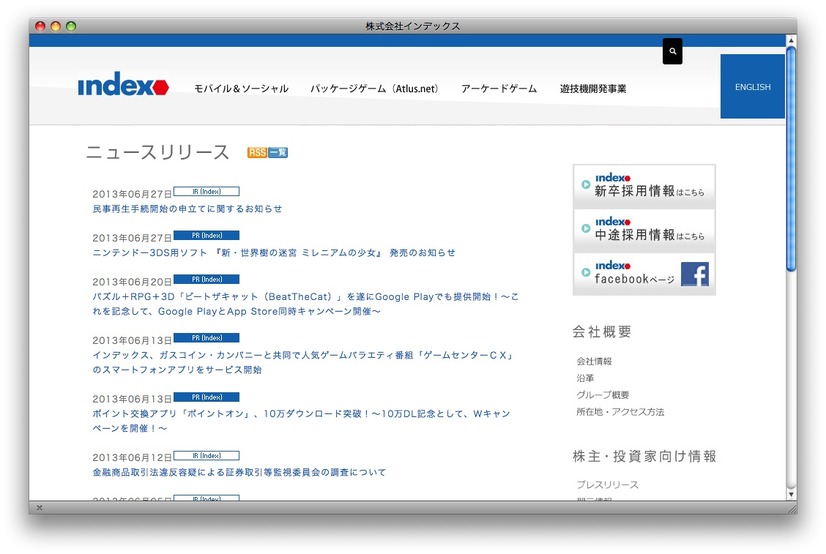This screenshot has width=826, height=554.
Task: Click the 2013年06月20日 date text
Action: coord(132,282)
